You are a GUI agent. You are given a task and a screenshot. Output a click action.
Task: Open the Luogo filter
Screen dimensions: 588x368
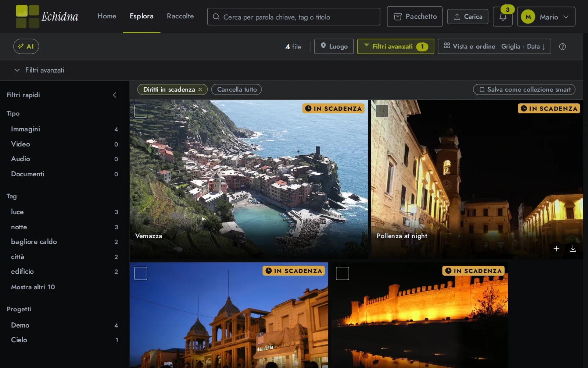point(334,46)
